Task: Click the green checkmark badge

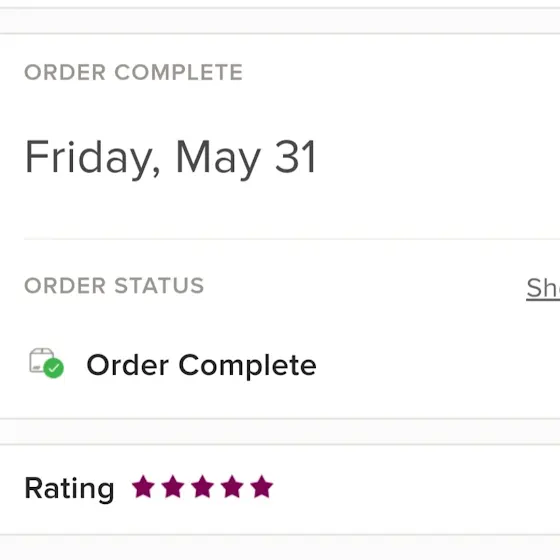Action: (54, 368)
